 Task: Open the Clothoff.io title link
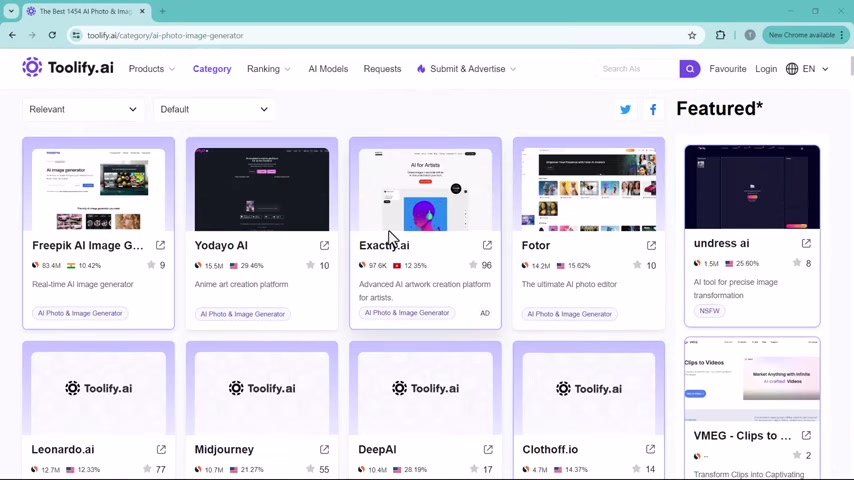pyautogui.click(x=550, y=449)
